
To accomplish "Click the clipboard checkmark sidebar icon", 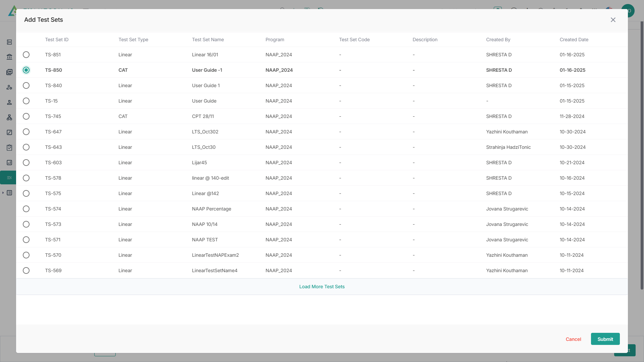I will pos(9,147).
